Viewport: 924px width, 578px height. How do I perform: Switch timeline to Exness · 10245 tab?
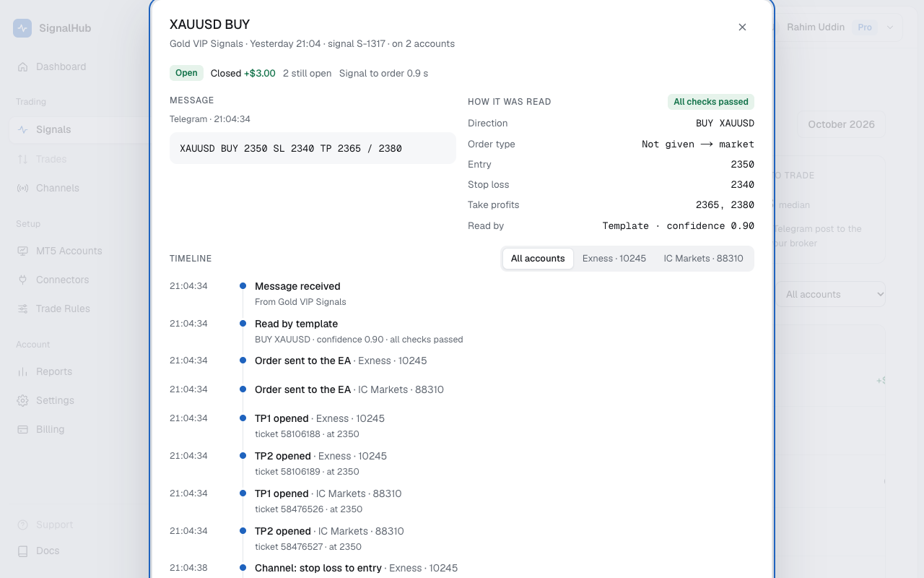pos(614,259)
